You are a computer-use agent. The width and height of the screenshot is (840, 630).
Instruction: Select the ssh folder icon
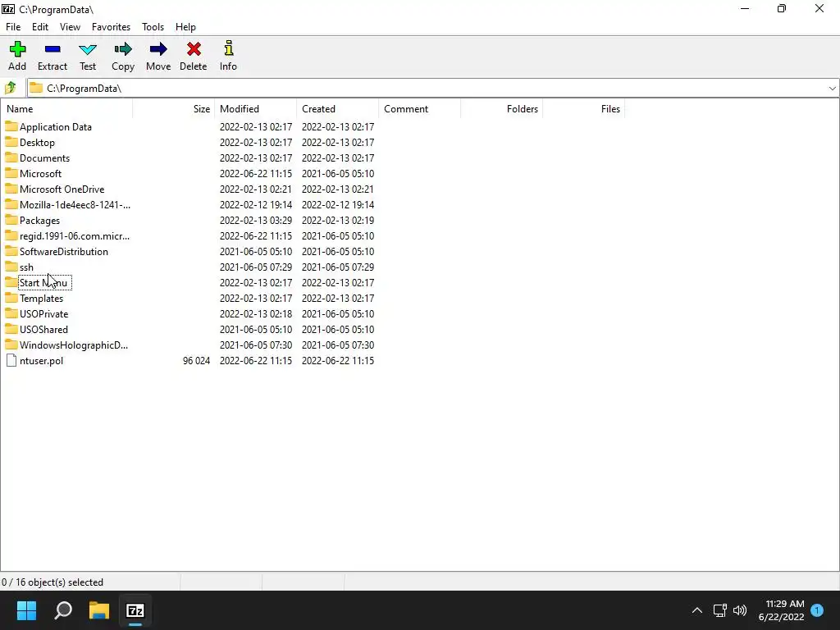(x=11, y=267)
